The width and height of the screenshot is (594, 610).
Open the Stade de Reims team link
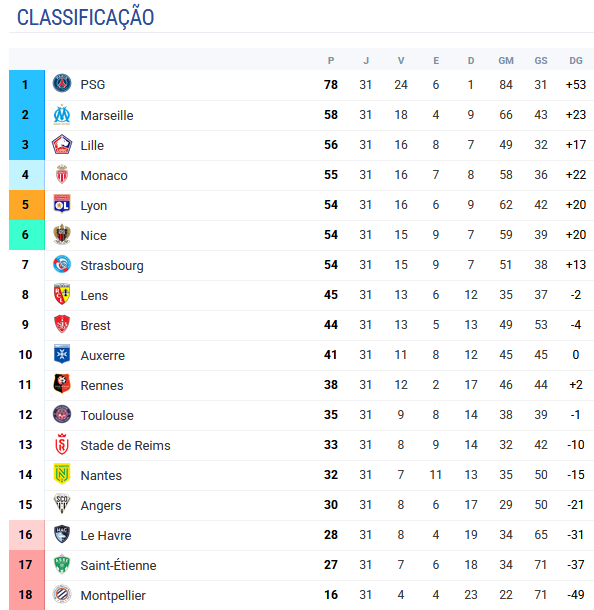click(x=125, y=445)
